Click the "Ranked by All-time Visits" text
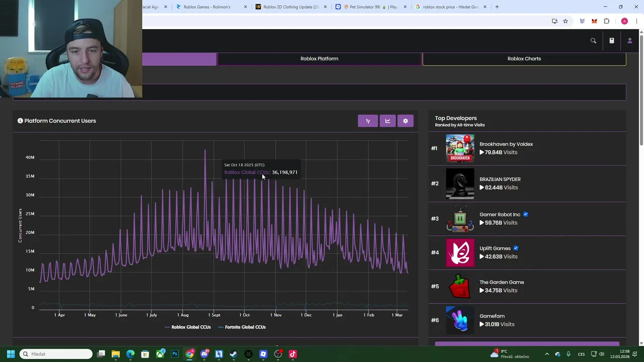Image resolution: width=644 pixels, height=362 pixels. [460, 125]
